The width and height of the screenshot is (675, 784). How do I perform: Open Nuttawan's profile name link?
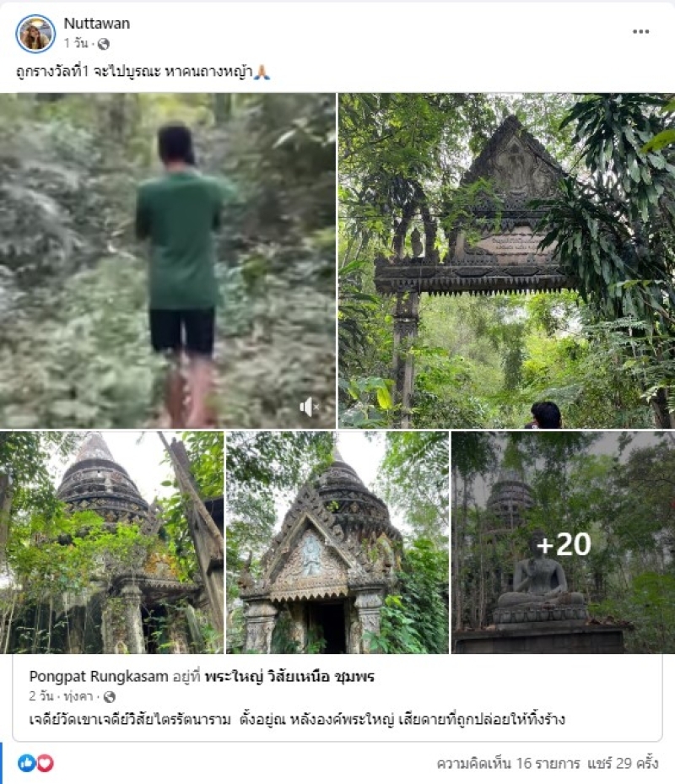point(97,24)
